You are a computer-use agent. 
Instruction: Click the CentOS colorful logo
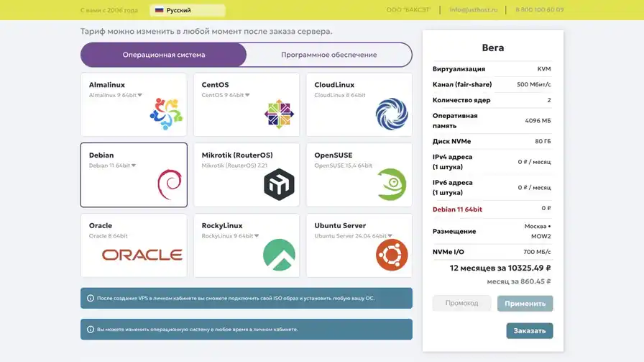tap(280, 114)
